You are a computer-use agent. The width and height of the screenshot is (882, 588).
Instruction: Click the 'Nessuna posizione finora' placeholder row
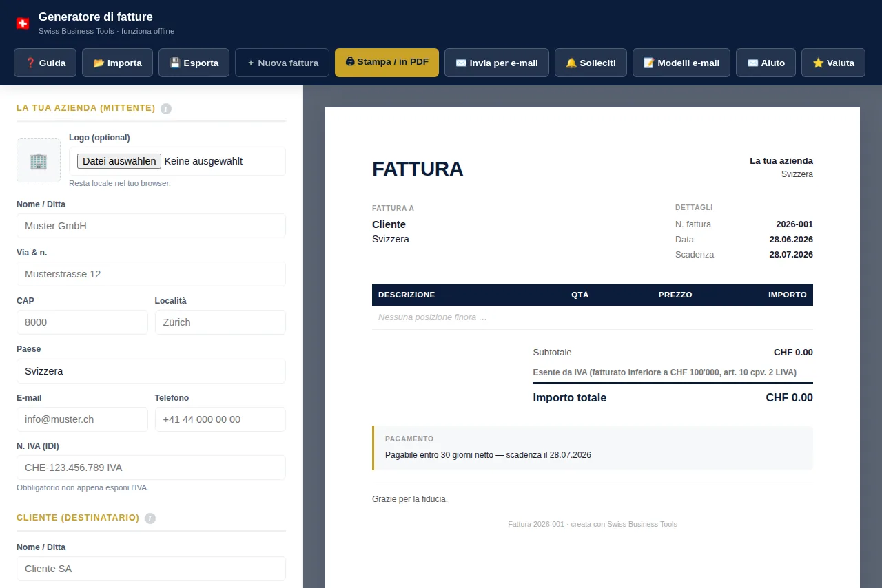593,317
